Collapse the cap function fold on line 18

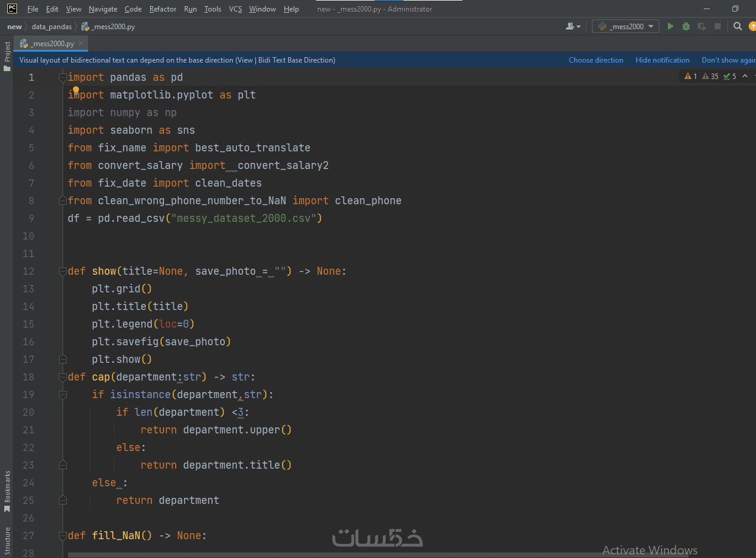click(x=62, y=377)
